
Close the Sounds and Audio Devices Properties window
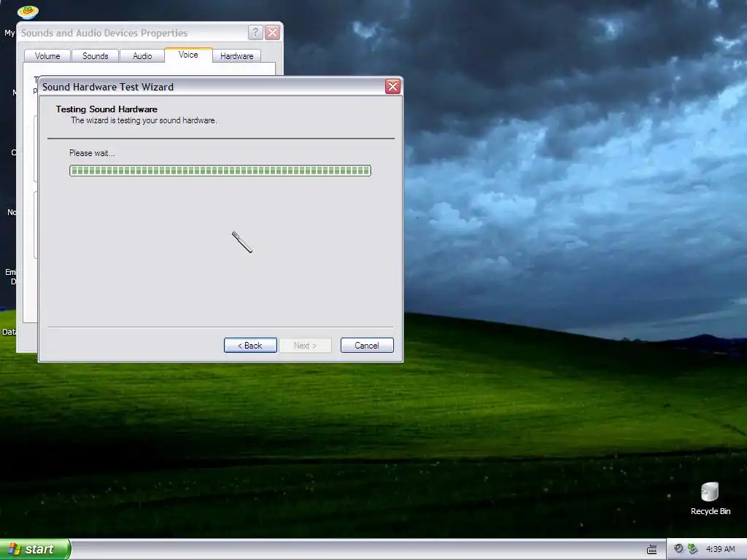click(273, 32)
